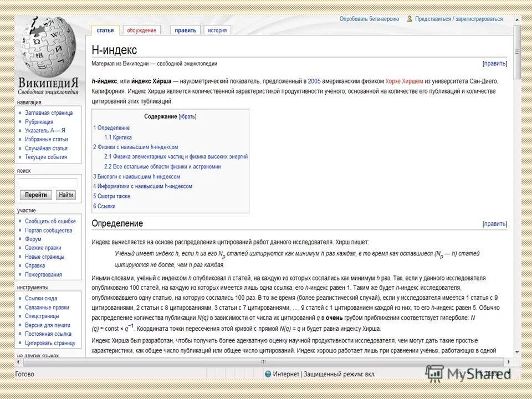Click the Найти button

[x=66, y=195]
